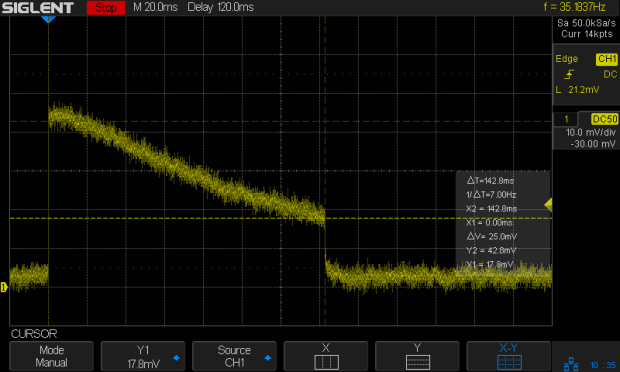Image resolution: width=620 pixels, height=372 pixels.
Task: Click the DC50 coupling badge
Action: [605, 119]
